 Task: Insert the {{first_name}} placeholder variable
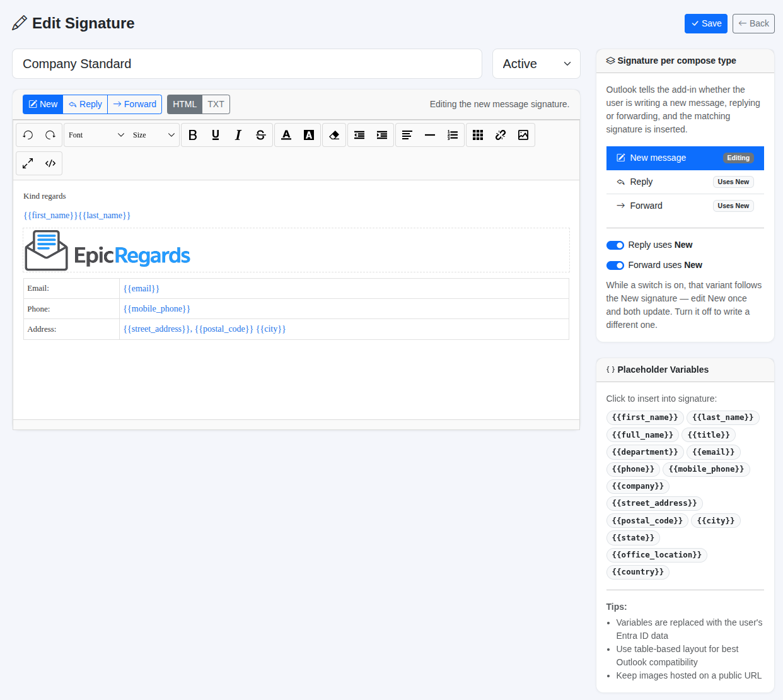coord(645,417)
